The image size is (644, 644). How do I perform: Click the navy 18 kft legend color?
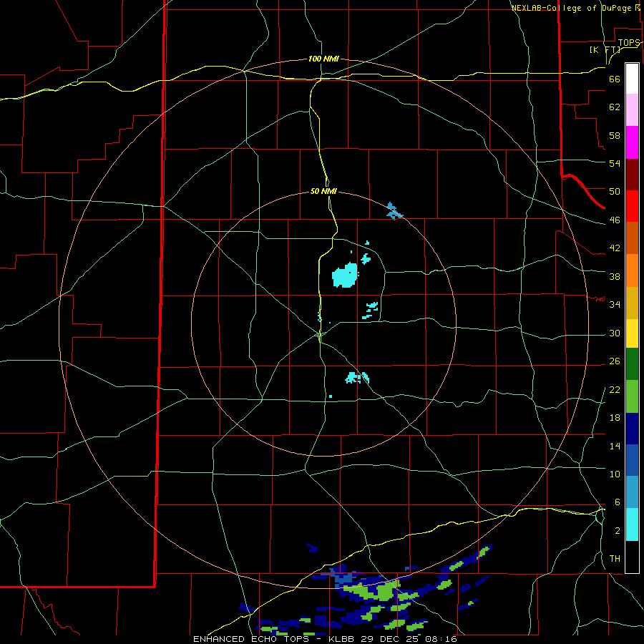(x=632, y=429)
